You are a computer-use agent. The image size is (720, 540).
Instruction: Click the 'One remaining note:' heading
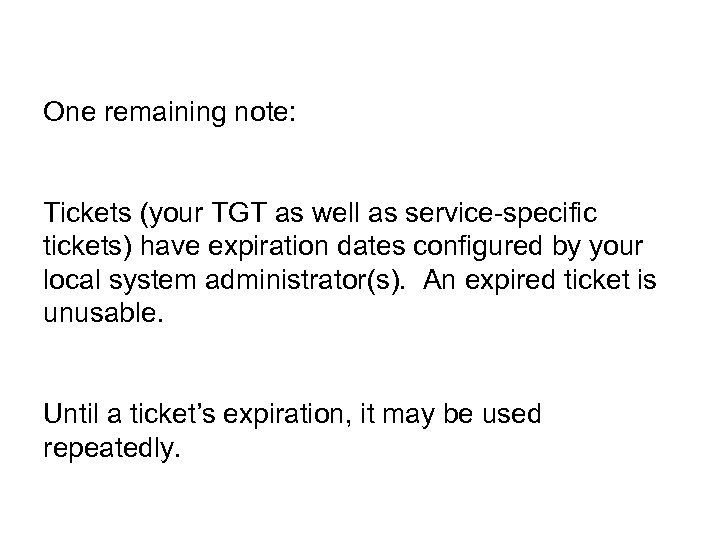[x=170, y=112]
